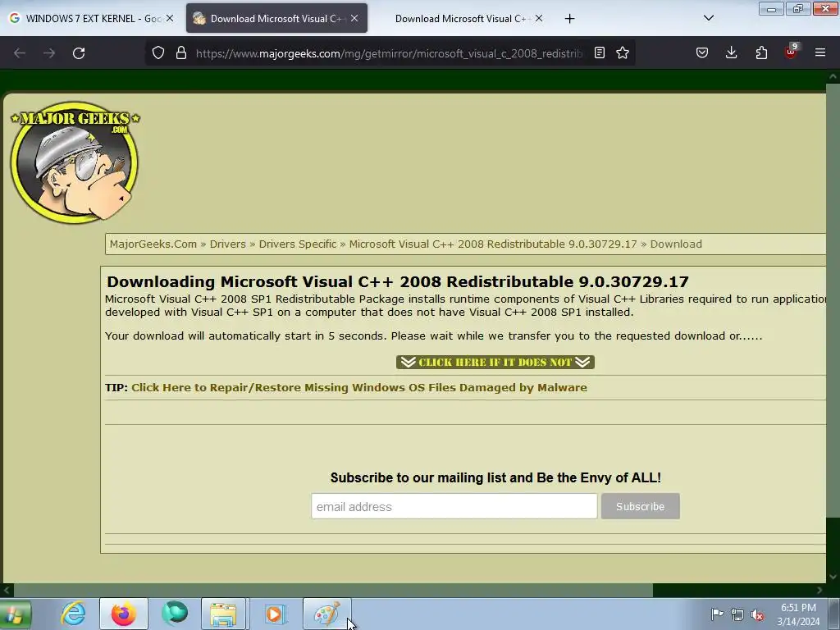Click the MajorGeeks logo
Viewport: 840px width, 630px height.
click(75, 162)
